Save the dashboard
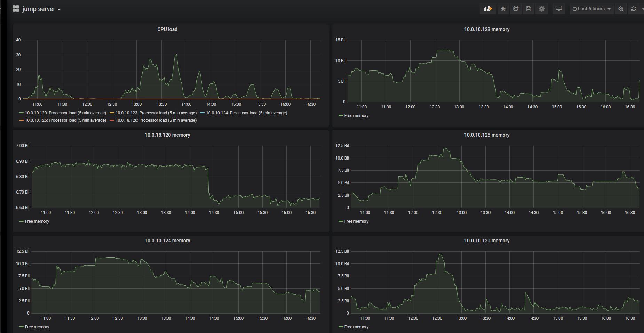This screenshot has width=644, height=333. coord(528,9)
